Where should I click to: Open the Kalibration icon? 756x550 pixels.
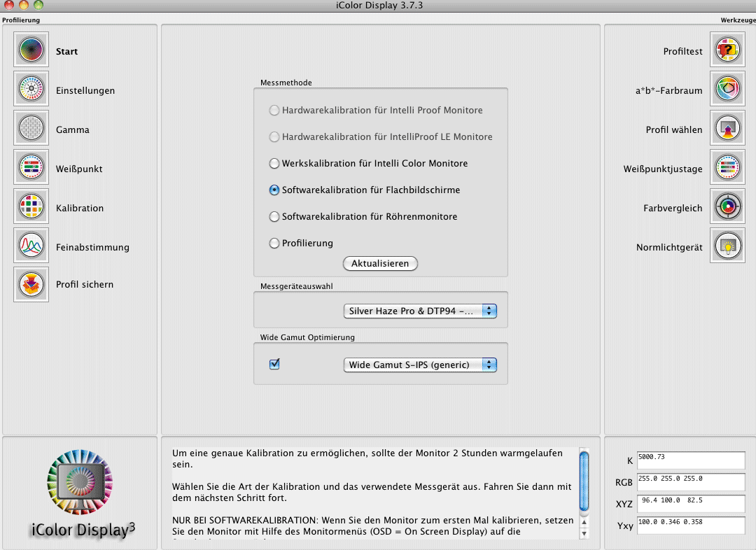[x=31, y=207]
